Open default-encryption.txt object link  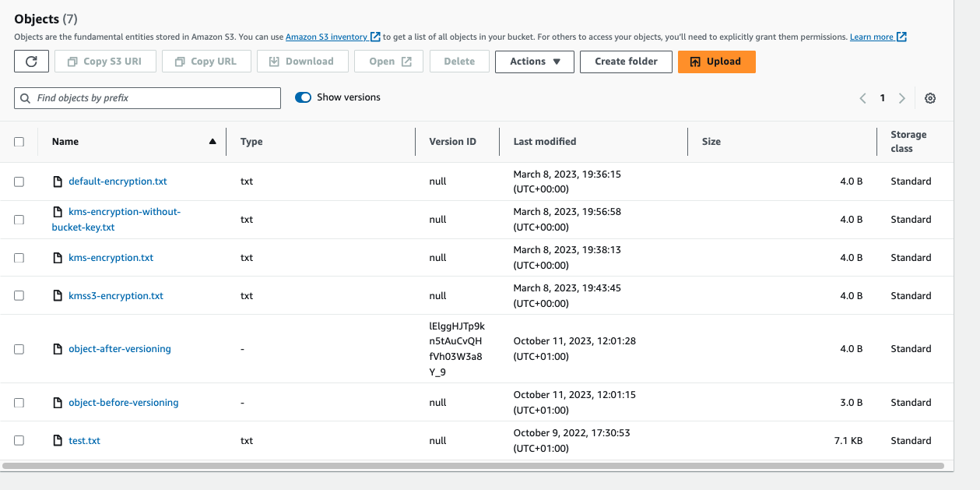pyautogui.click(x=118, y=182)
